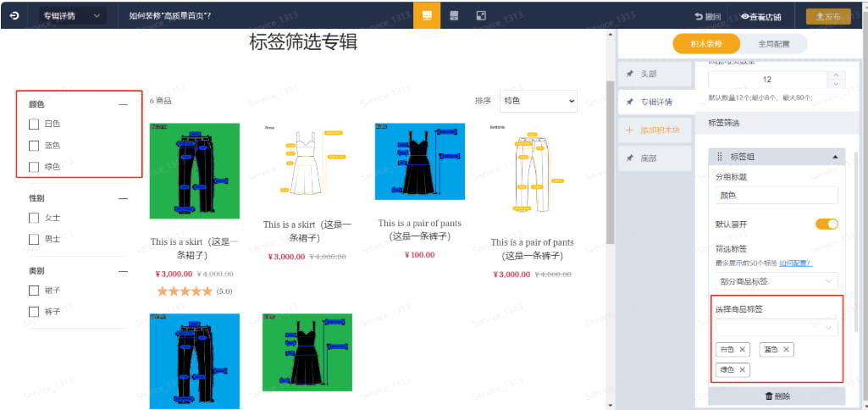Click the 6 商品 count text
Screen dimensions: 868x410
point(161,101)
